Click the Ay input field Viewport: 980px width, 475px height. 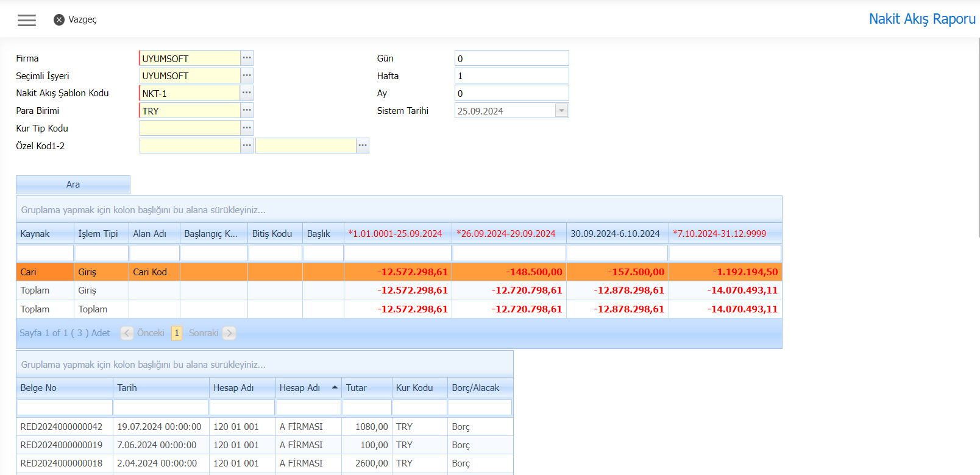click(512, 93)
